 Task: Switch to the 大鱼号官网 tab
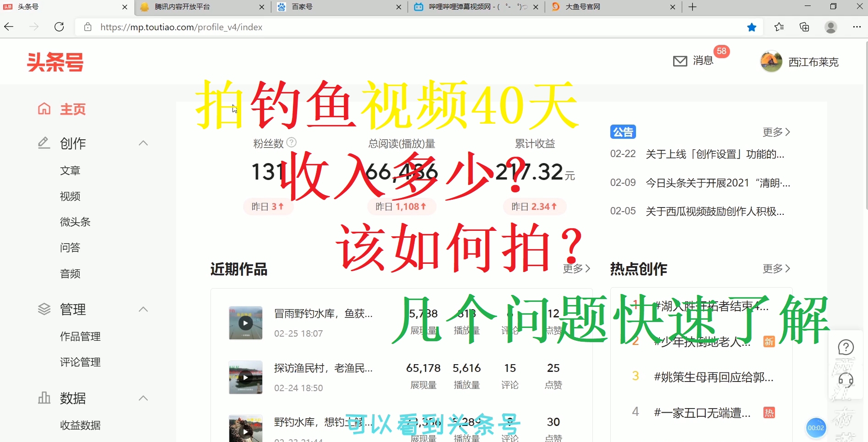tap(614, 7)
